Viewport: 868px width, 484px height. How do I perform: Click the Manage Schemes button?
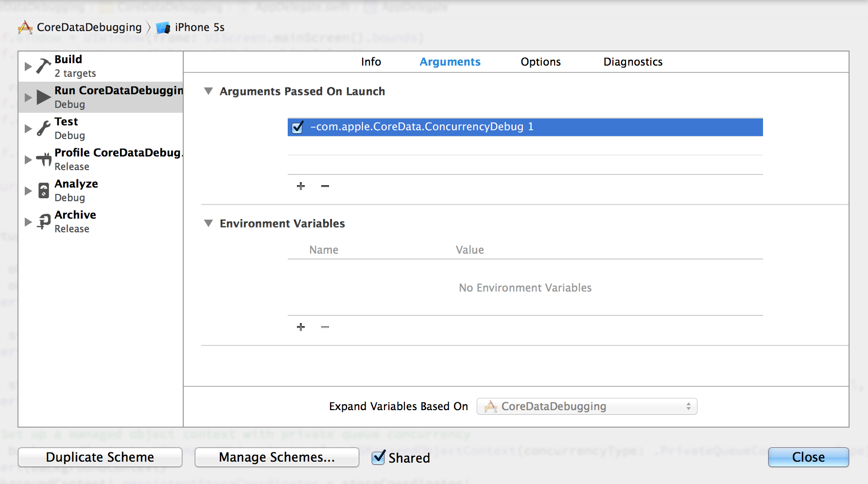(x=277, y=457)
